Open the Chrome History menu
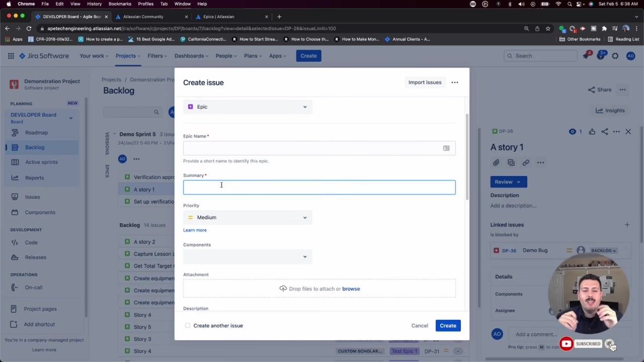 click(94, 4)
